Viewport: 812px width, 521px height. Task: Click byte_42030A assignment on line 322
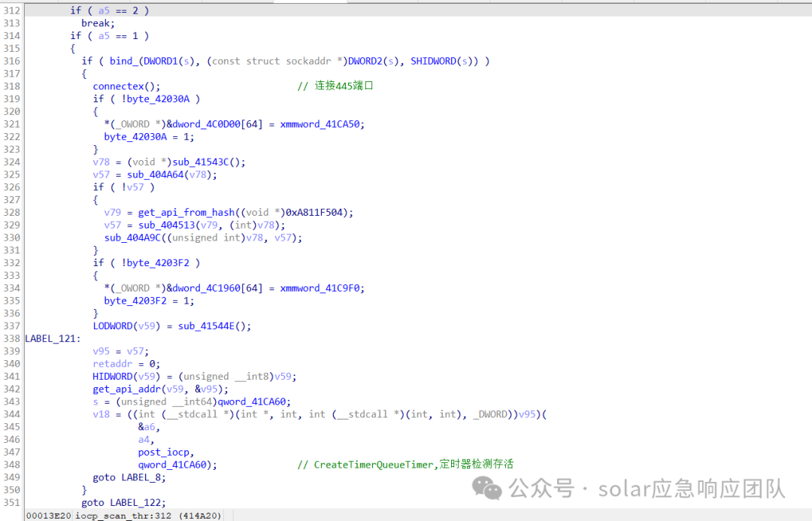135,137
